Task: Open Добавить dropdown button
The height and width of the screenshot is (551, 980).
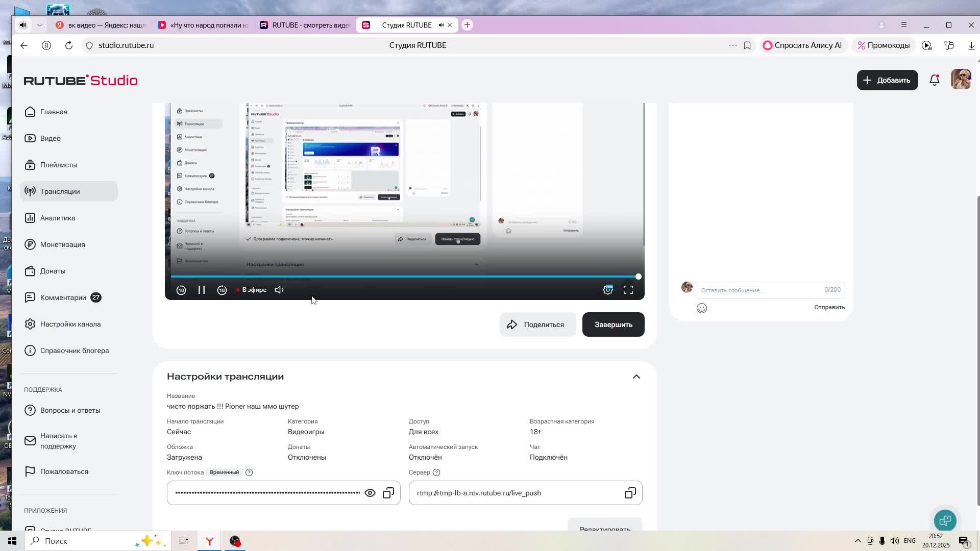Action: pos(887,80)
